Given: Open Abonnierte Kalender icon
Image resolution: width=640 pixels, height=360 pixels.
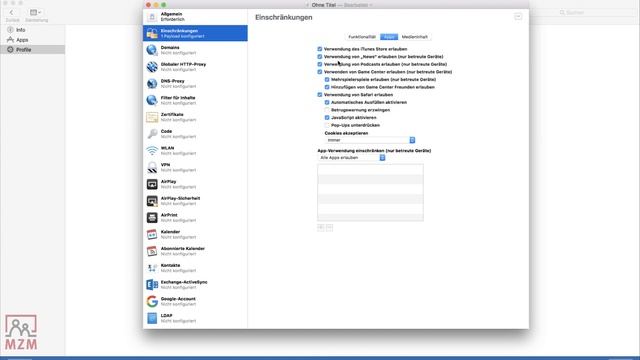Looking at the screenshot, I should (x=152, y=251).
